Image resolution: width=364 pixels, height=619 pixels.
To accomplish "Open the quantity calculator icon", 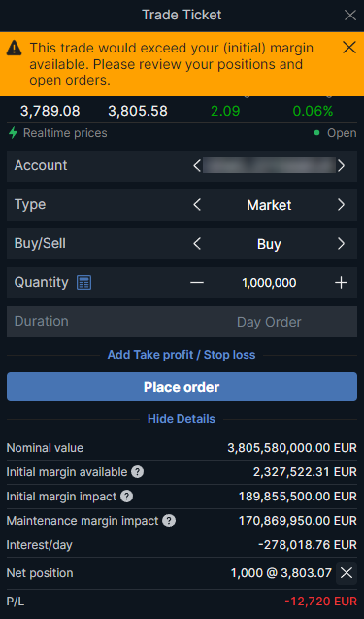I will pos(84,283).
